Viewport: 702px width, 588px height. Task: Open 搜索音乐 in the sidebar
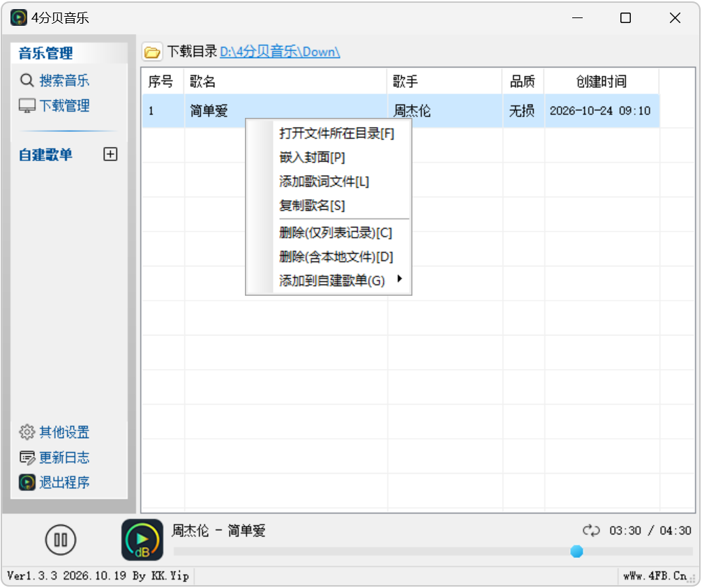(x=64, y=80)
